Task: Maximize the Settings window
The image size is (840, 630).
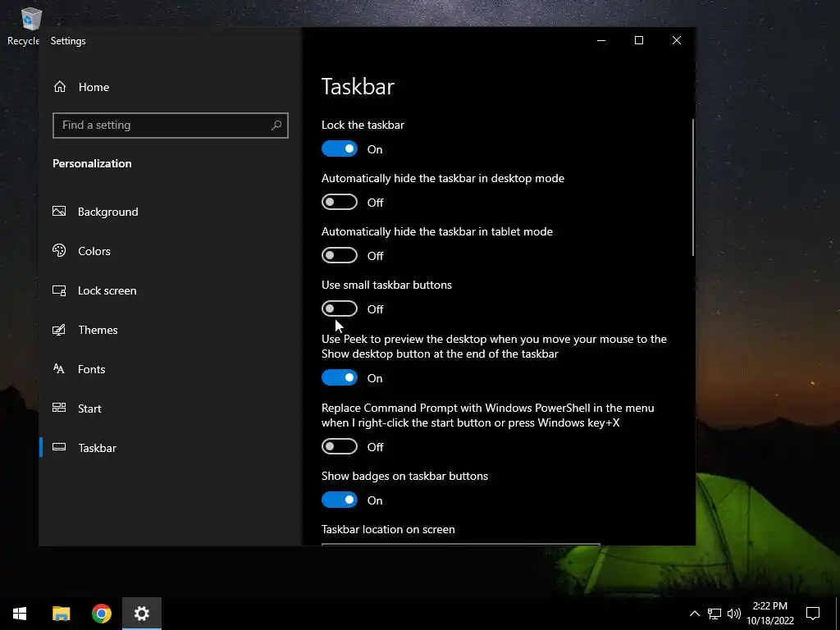Action: (x=638, y=41)
